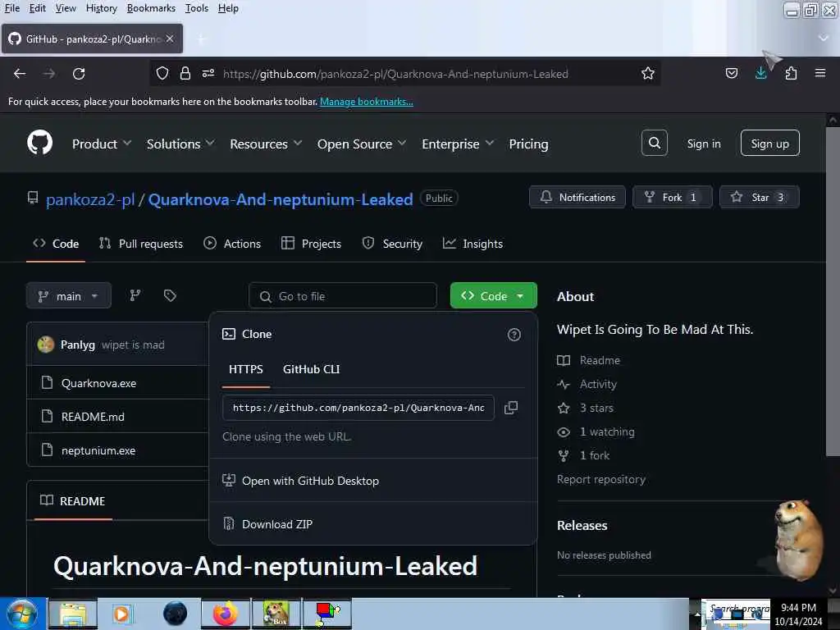Screen dimensions: 840x630
Task: Open the main branch selector dropdown
Action: (x=69, y=295)
